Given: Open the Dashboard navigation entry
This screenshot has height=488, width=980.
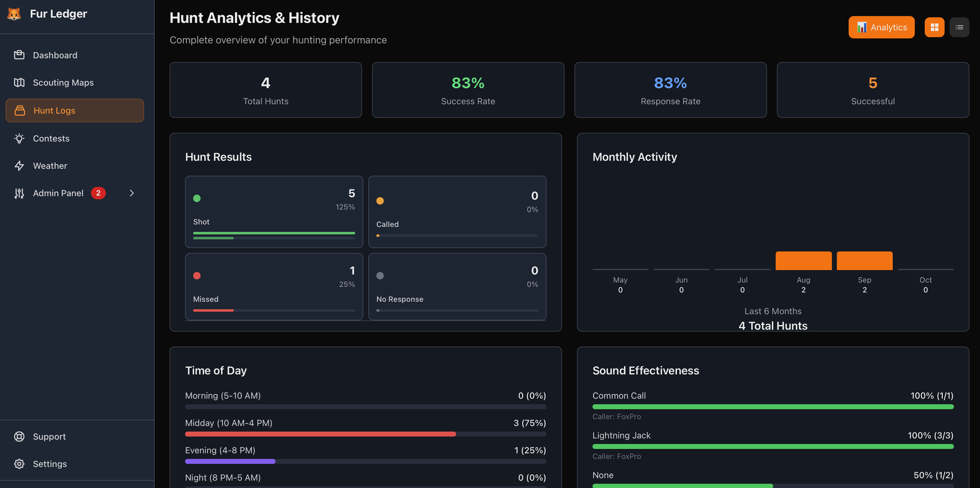Looking at the screenshot, I should click(55, 55).
